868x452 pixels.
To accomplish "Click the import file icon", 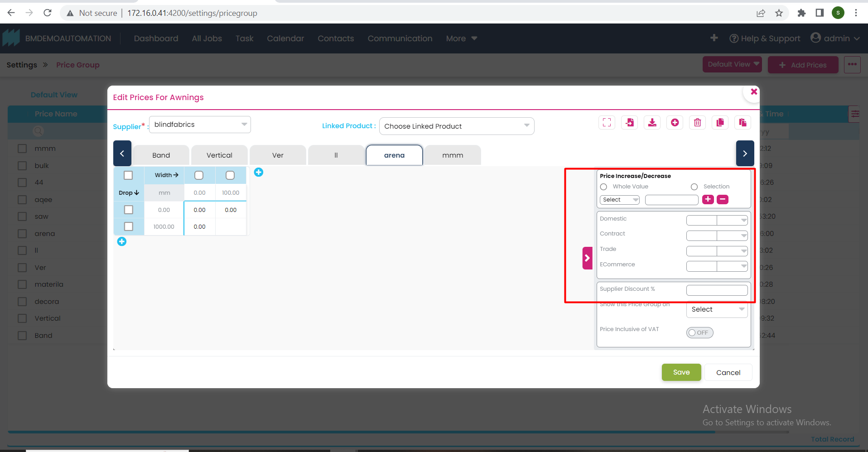I will 630,122.
